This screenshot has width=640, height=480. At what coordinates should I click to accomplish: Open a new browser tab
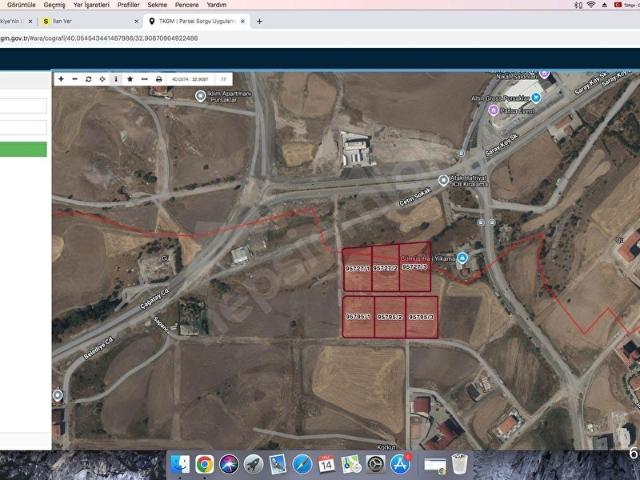coord(259,21)
